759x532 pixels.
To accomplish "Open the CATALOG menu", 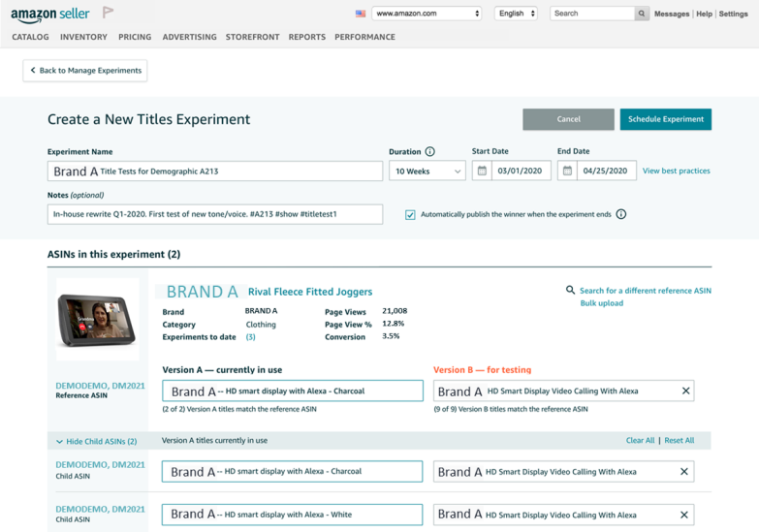I will pos(30,37).
